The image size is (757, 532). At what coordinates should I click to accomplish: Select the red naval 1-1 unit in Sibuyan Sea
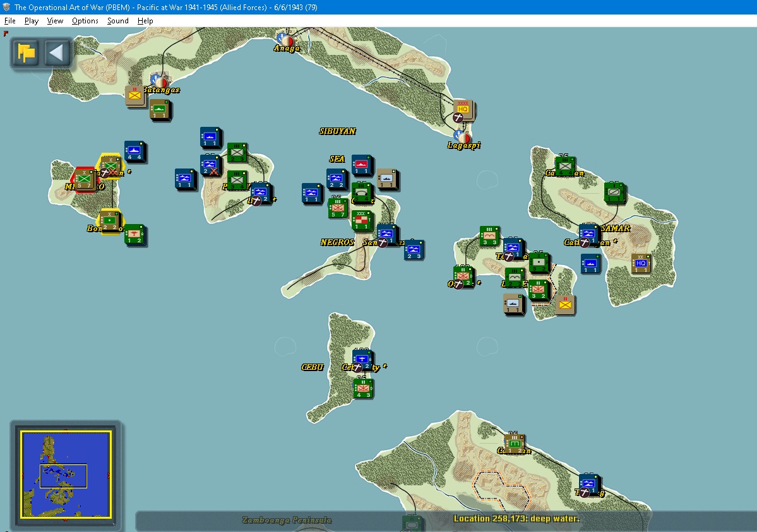[362, 165]
